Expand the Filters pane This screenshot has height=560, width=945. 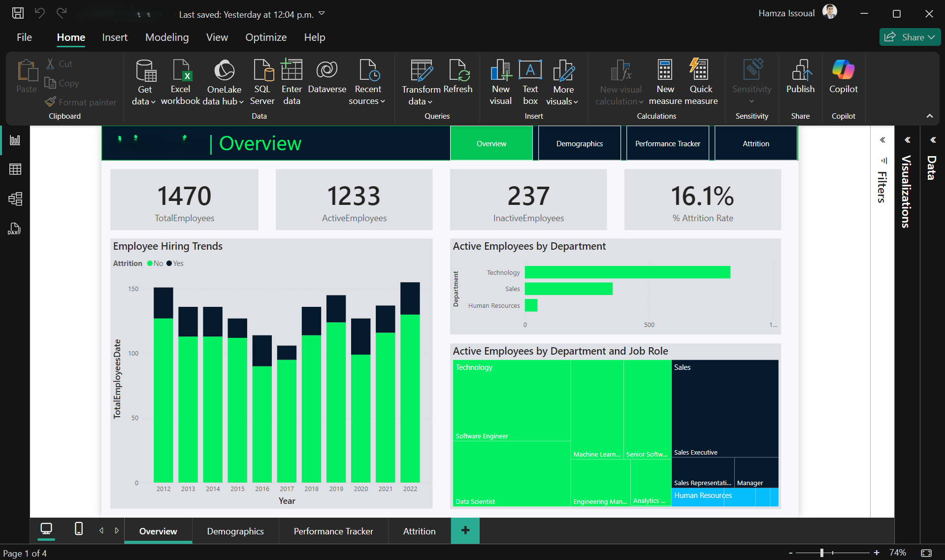[x=882, y=140]
